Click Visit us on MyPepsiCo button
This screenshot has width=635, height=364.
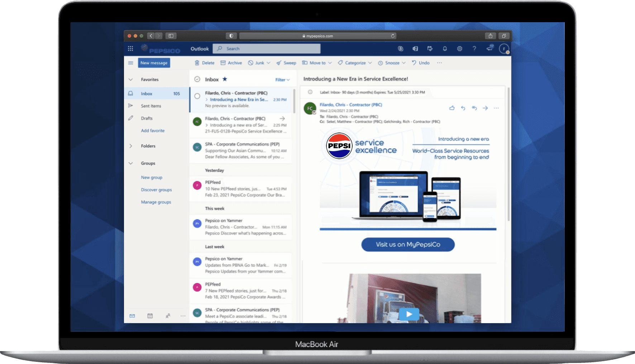click(x=408, y=245)
